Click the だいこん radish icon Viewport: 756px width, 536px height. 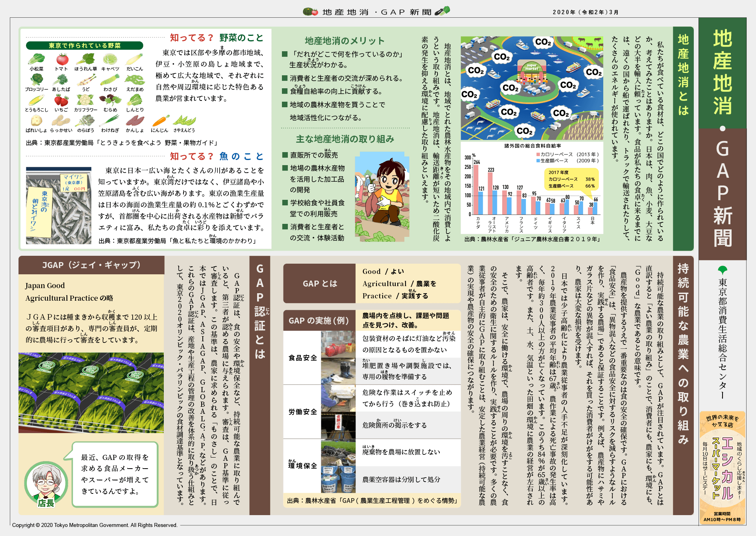click(x=134, y=59)
